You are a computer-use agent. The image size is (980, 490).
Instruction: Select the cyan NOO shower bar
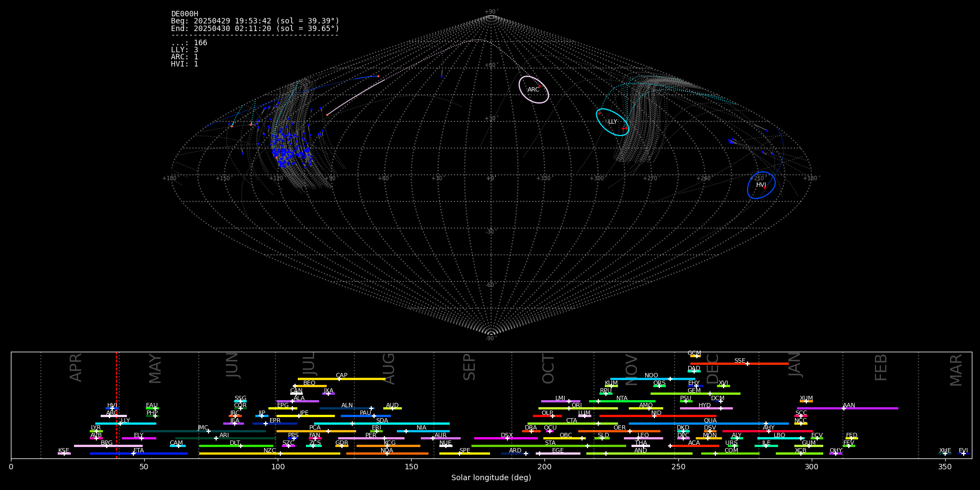point(652,379)
